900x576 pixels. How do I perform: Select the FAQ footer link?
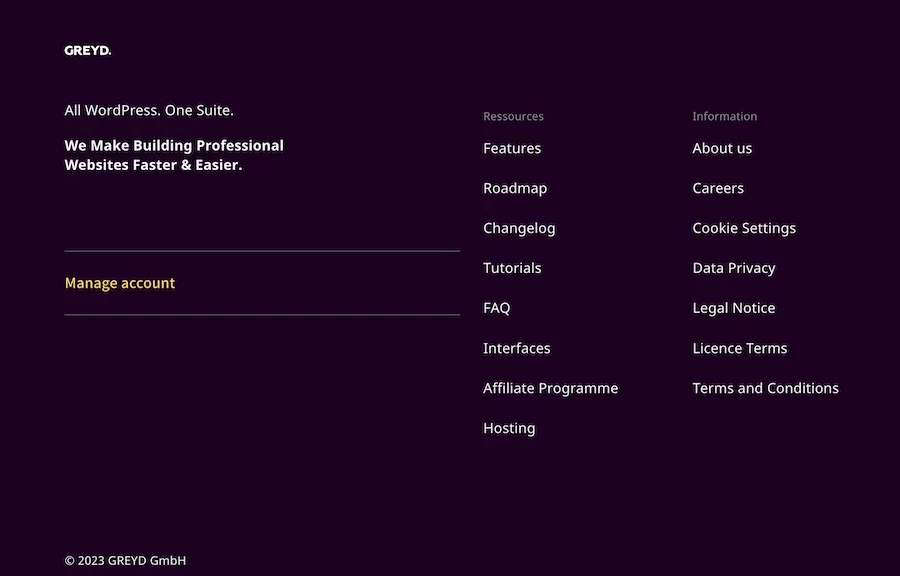(497, 308)
